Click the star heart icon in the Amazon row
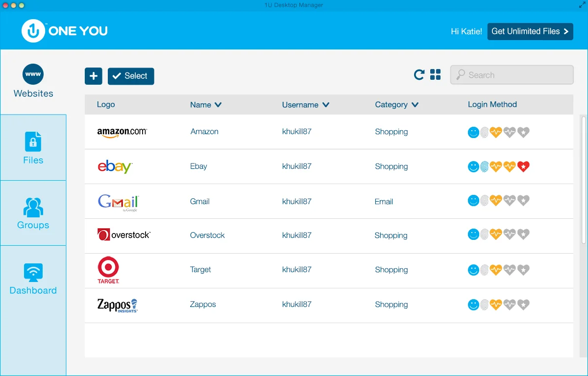This screenshot has height=376, width=588. tap(523, 132)
